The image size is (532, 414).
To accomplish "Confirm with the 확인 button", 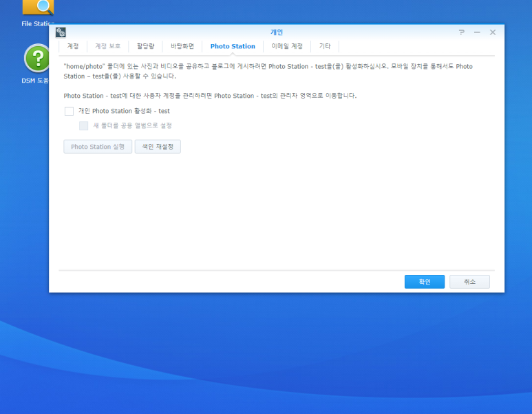I will (425, 282).
